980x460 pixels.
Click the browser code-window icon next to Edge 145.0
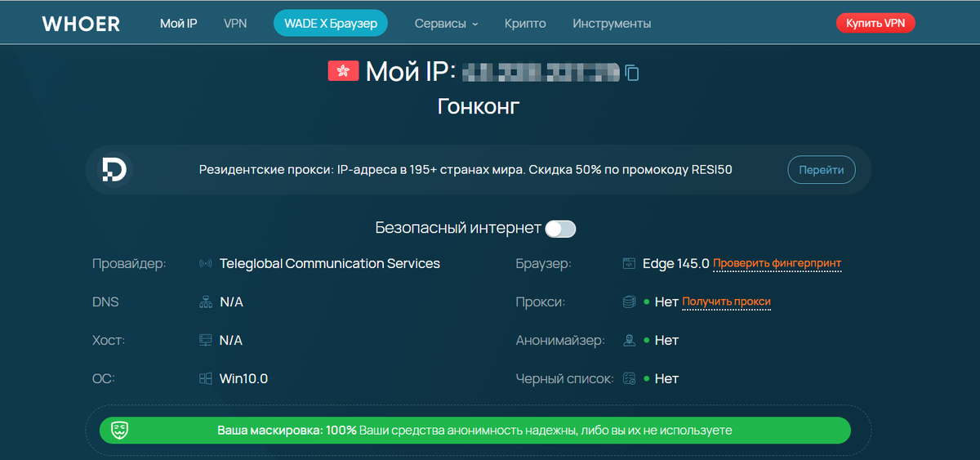629,264
